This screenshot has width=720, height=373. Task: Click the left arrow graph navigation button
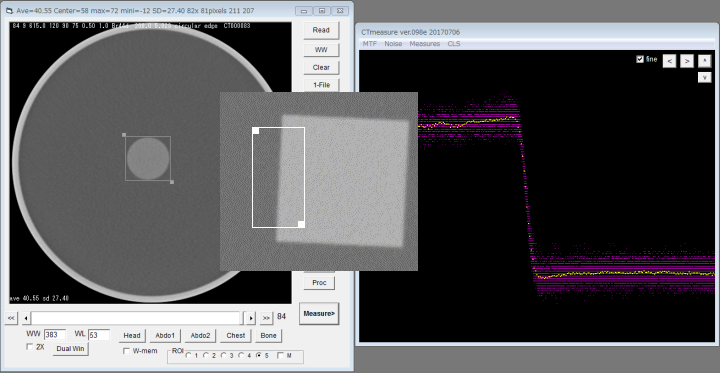669,61
